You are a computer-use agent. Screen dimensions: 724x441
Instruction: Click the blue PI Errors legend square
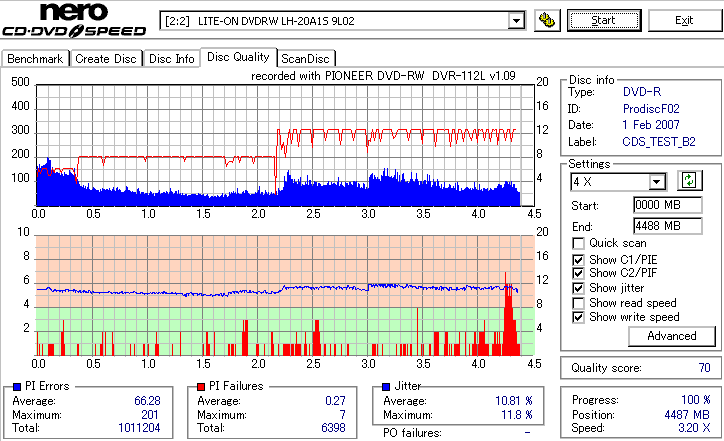tap(17, 387)
